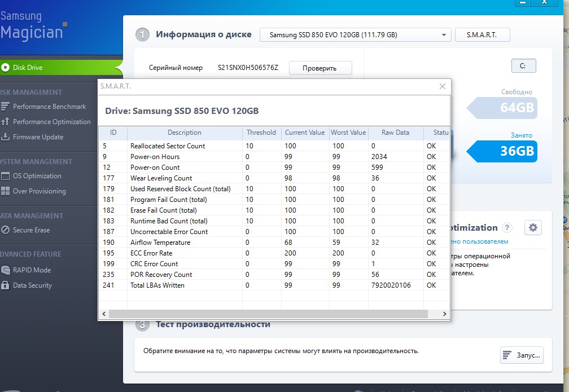
Task: Click the Запус... benchmark button
Action: pos(522,355)
